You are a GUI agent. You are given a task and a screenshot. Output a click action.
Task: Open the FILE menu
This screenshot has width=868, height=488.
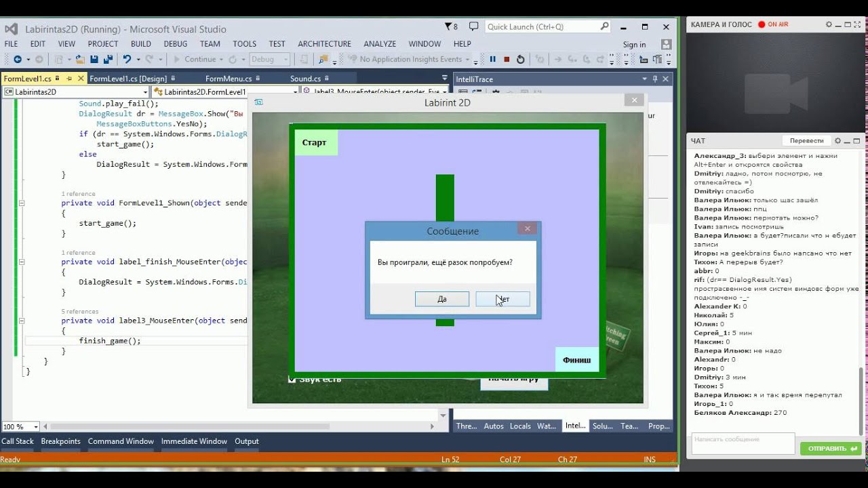(x=11, y=44)
